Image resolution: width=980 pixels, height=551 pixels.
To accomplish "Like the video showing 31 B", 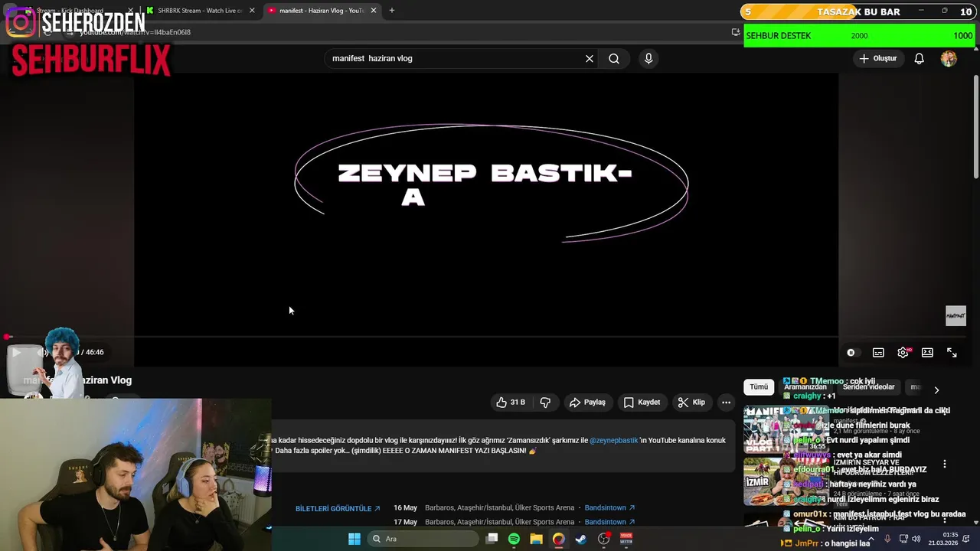I will (511, 402).
